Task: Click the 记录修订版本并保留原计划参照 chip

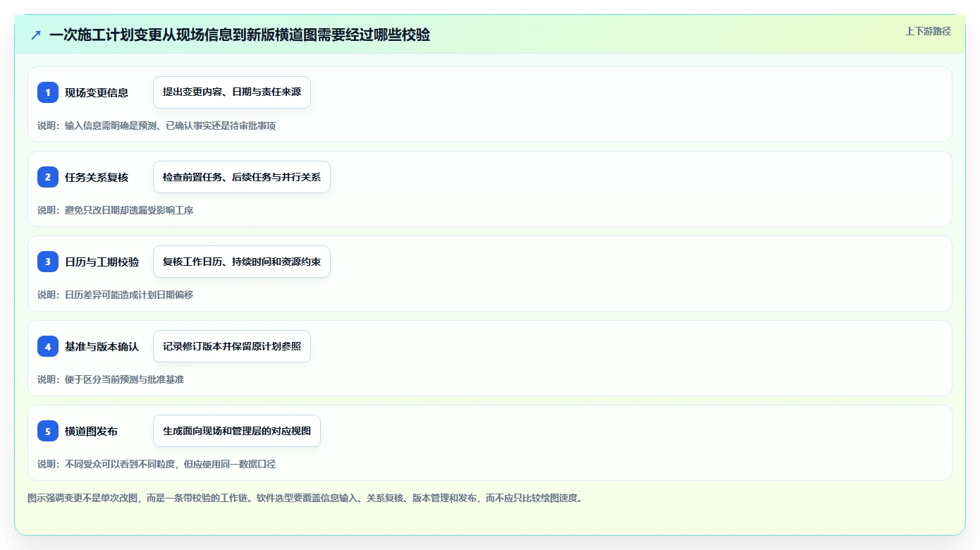Action: tap(232, 346)
